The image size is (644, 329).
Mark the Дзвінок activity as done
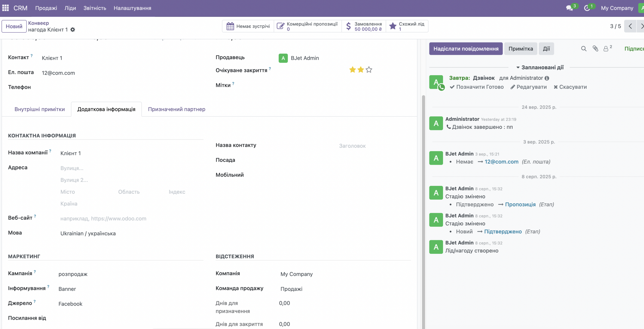click(x=477, y=87)
